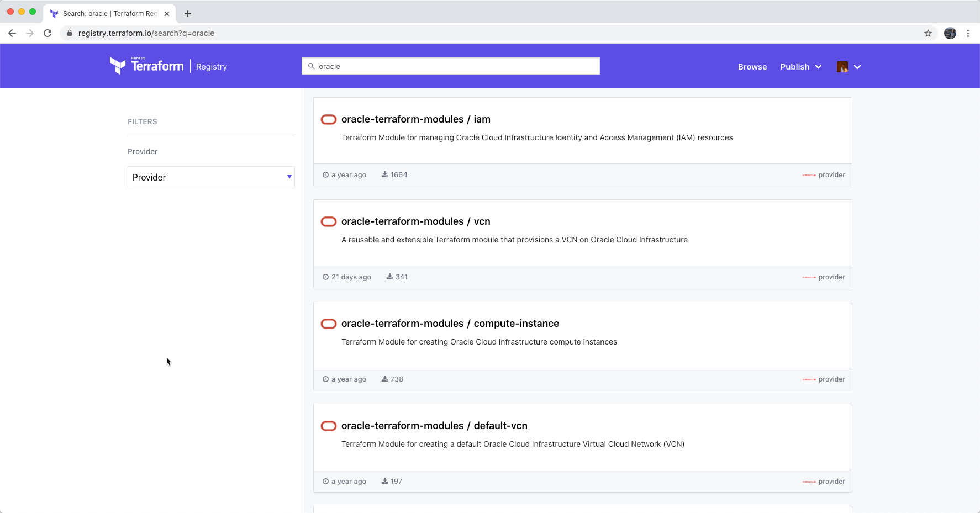Expand the Publish dropdown menu
This screenshot has width=980, height=513.
pyautogui.click(x=800, y=67)
